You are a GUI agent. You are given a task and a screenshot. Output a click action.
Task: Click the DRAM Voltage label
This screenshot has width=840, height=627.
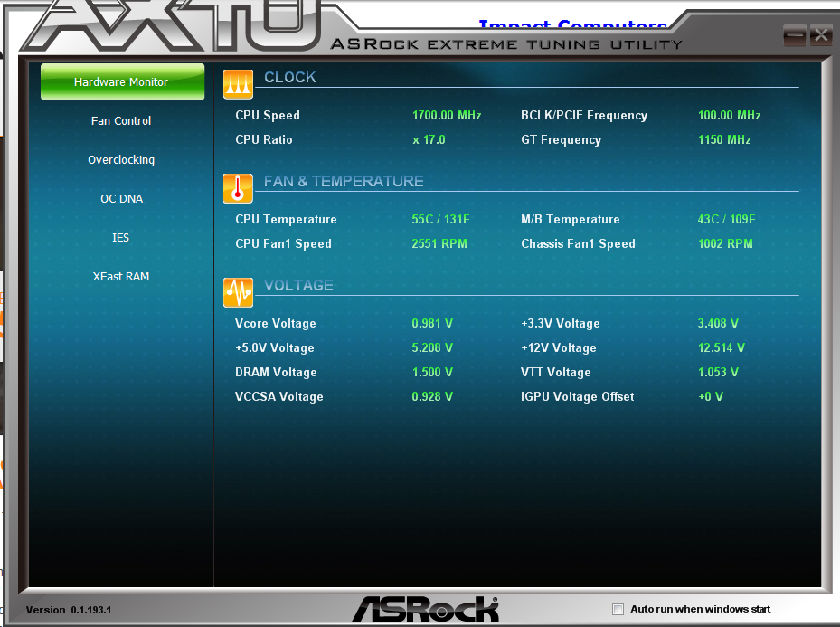click(x=276, y=373)
